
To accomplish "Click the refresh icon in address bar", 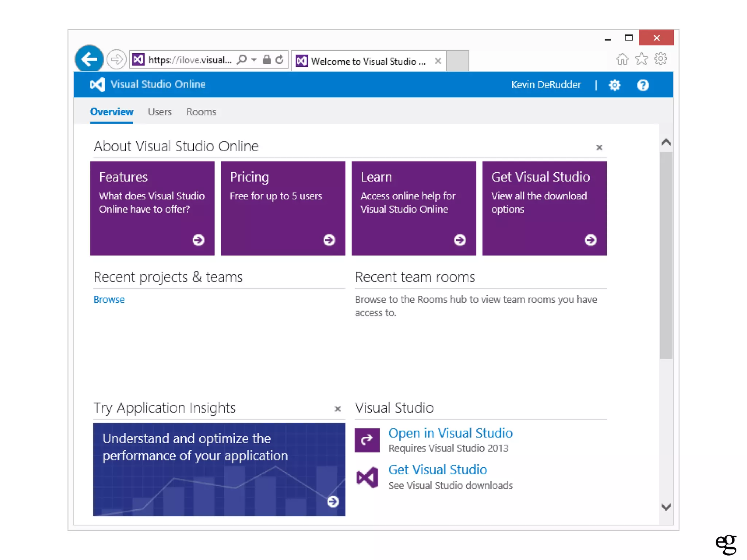I will (279, 59).
